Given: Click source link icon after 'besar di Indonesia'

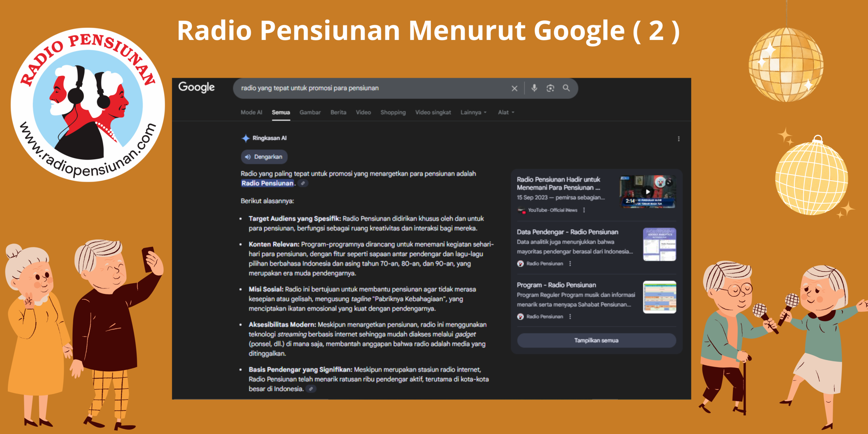Looking at the screenshot, I should point(311,389).
